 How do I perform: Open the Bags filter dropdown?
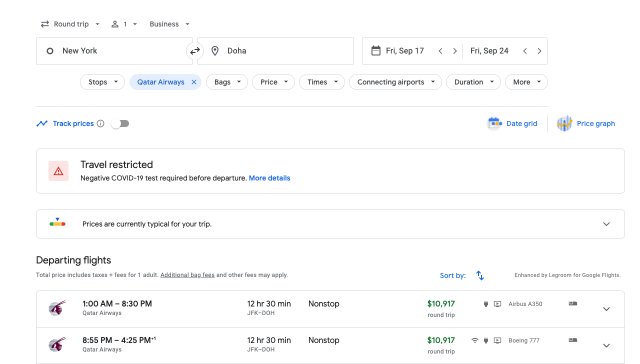coord(227,82)
